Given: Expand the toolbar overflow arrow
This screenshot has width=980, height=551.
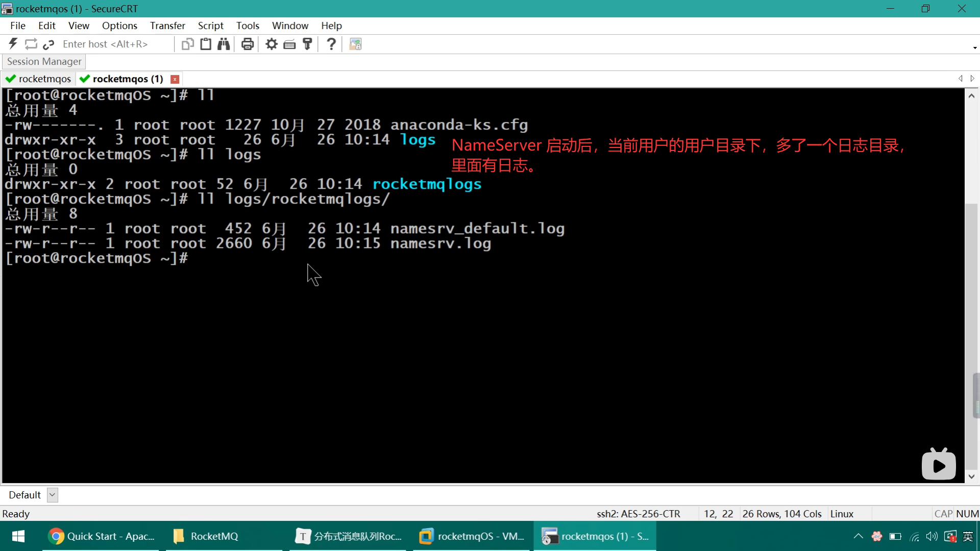Looking at the screenshot, I should point(975,48).
